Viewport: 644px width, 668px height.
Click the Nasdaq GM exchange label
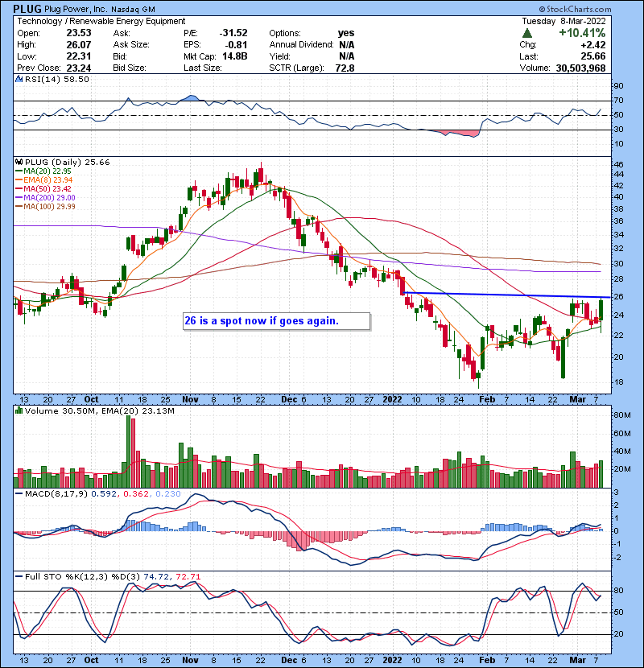point(133,10)
